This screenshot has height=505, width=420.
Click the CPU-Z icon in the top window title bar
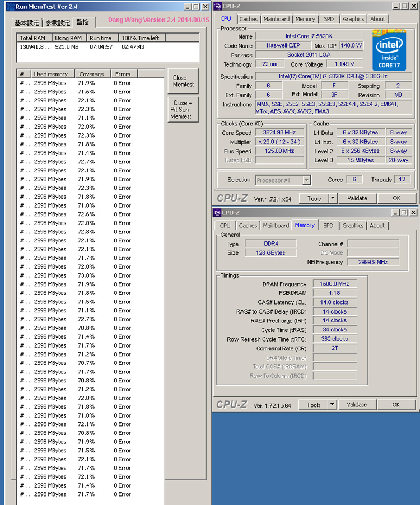click(218, 6)
